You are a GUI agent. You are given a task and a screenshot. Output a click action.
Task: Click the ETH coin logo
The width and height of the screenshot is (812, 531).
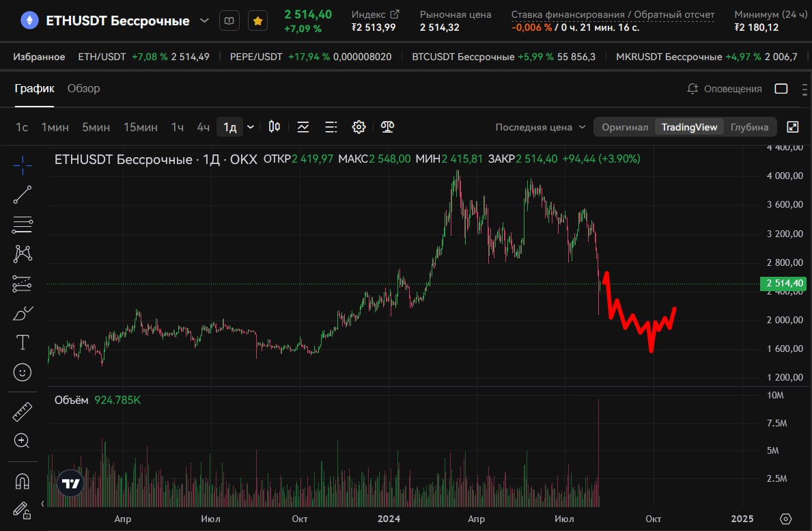pyautogui.click(x=29, y=21)
